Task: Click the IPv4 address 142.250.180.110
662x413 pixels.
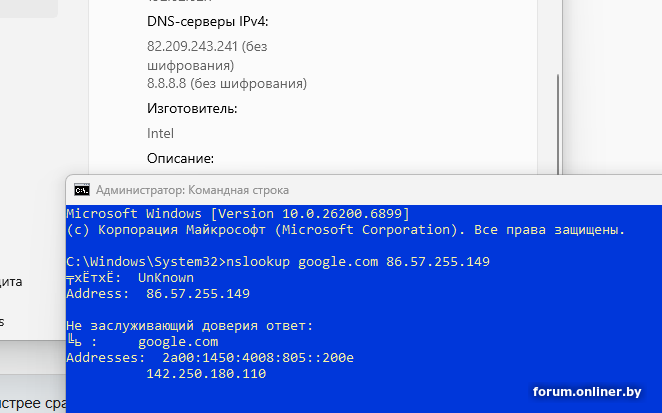Action: pos(206,373)
